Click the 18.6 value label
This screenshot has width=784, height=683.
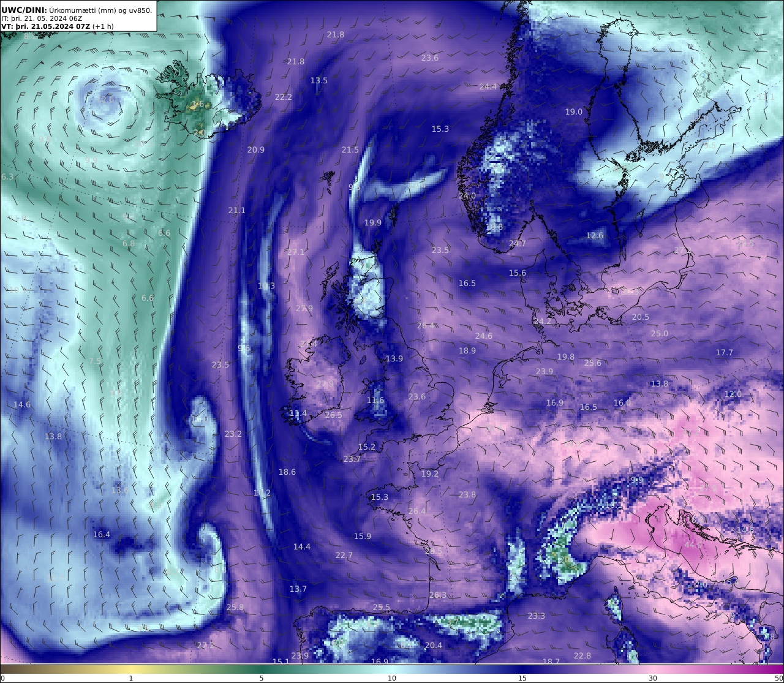287,472
